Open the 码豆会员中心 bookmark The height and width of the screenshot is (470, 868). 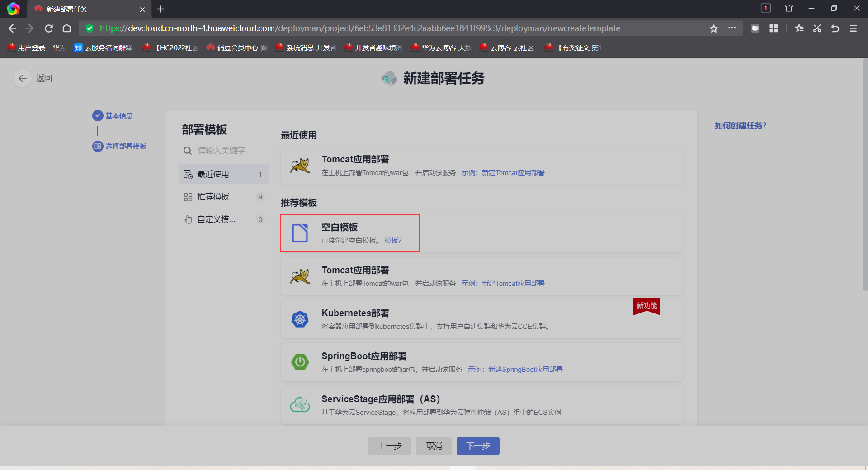(x=237, y=47)
